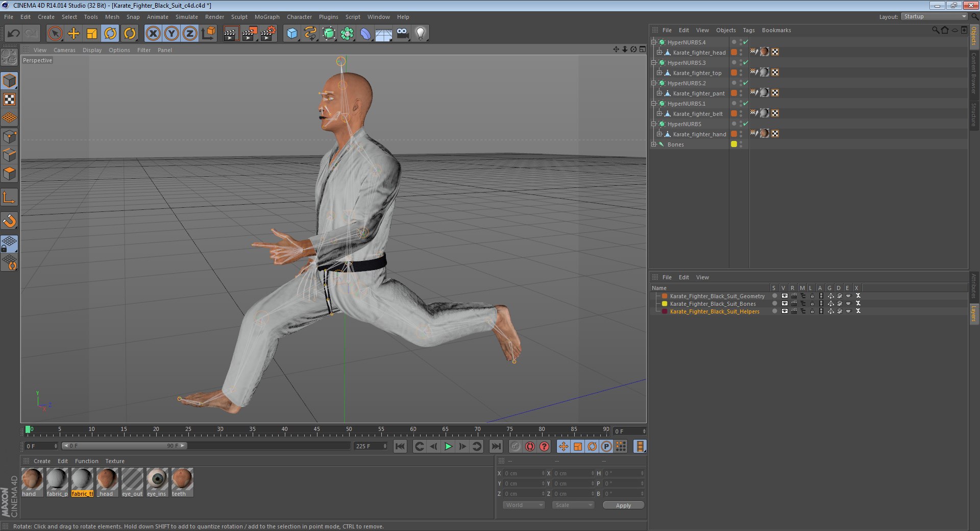This screenshot has width=980, height=531.
Task: Click the Enable Axis icon
Action: point(9,197)
